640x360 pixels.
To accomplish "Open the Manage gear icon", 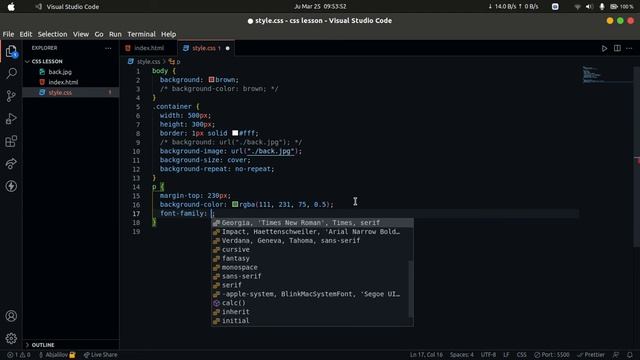I will pyautogui.click(x=11, y=338).
